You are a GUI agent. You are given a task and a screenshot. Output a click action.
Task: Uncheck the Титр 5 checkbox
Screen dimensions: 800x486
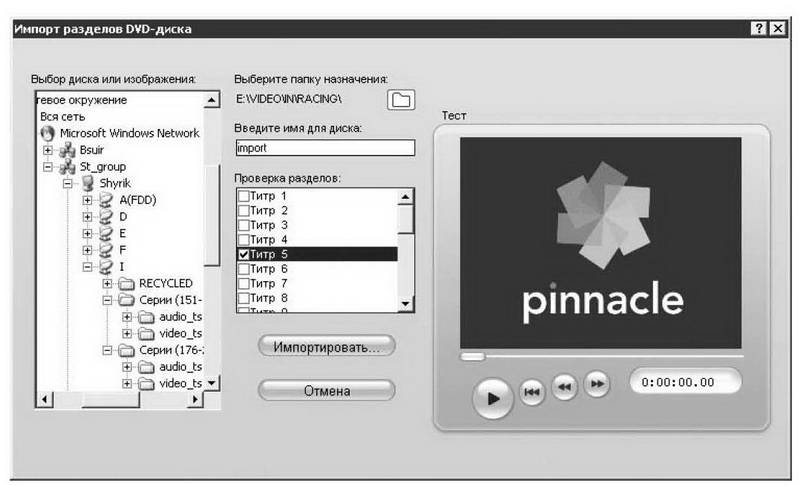pos(244,254)
